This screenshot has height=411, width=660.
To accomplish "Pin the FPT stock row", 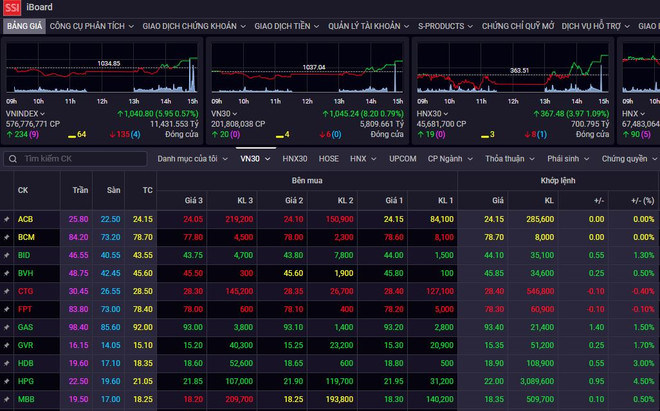I will pyautogui.click(x=7, y=310).
